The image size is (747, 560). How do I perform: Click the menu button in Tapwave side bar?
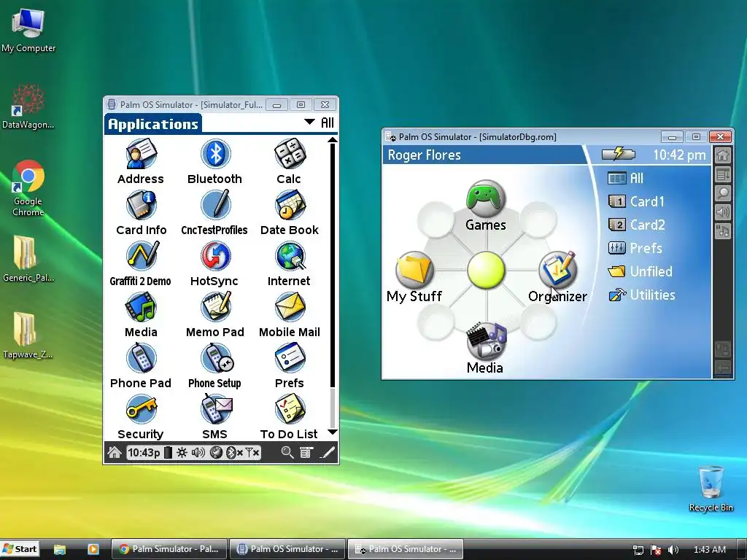tap(723, 175)
